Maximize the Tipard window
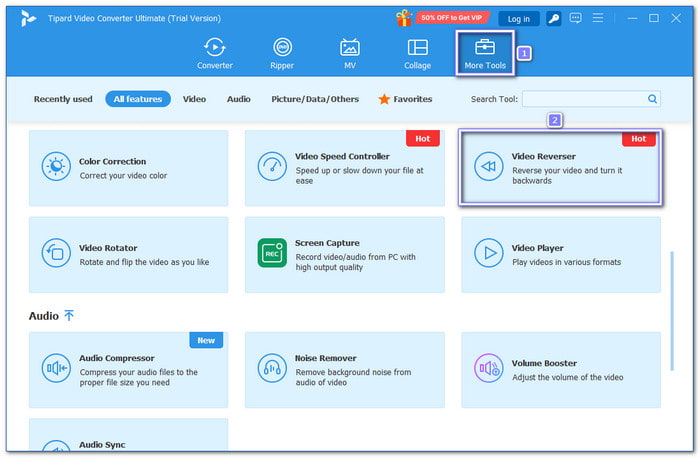Viewport: 700px width, 458px height. click(x=654, y=18)
